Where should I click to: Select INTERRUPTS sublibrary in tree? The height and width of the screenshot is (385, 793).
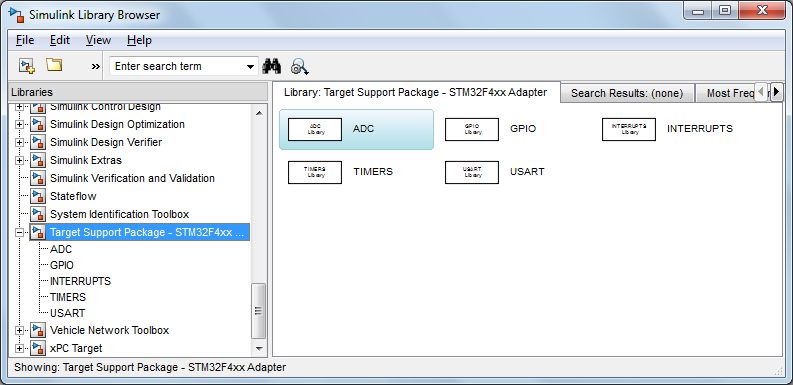click(80, 281)
